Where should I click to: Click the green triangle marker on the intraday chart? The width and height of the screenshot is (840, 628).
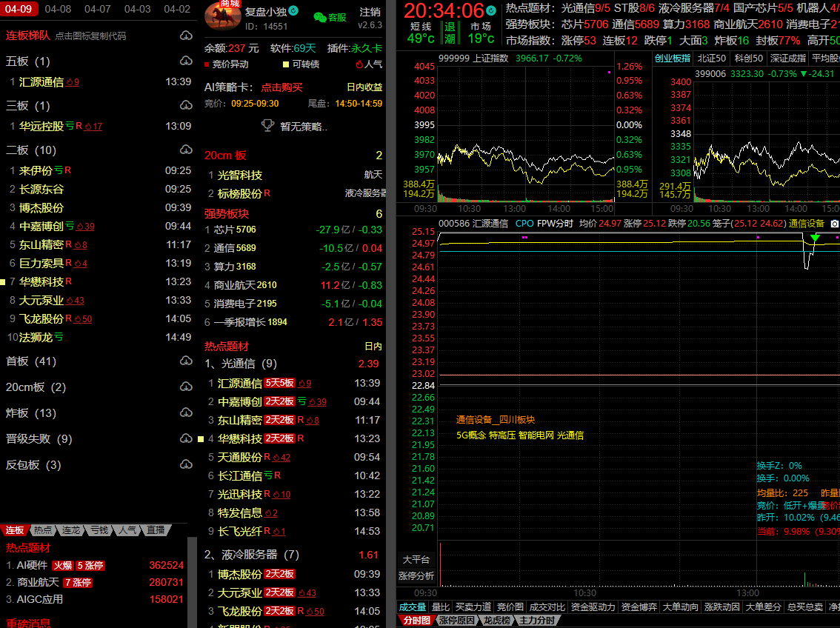pos(815,238)
